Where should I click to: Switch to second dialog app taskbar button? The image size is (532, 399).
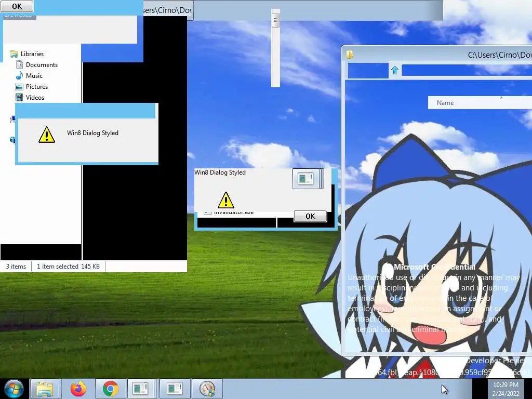coord(175,389)
